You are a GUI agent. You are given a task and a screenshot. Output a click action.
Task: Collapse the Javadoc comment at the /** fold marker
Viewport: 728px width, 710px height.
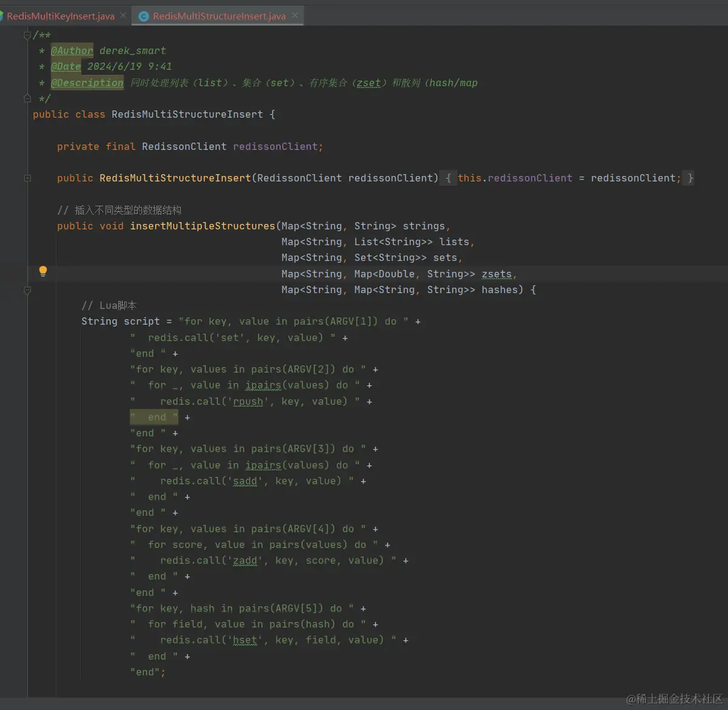click(x=27, y=35)
